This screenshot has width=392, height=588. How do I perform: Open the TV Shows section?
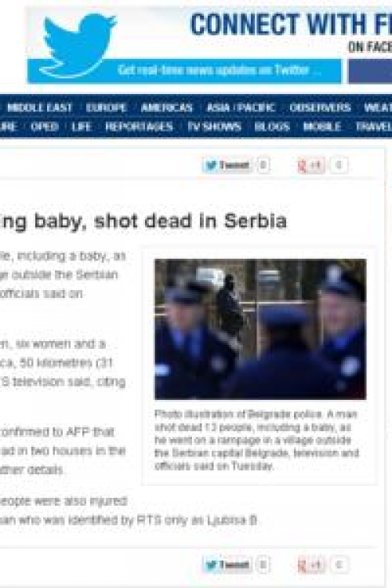point(214,126)
